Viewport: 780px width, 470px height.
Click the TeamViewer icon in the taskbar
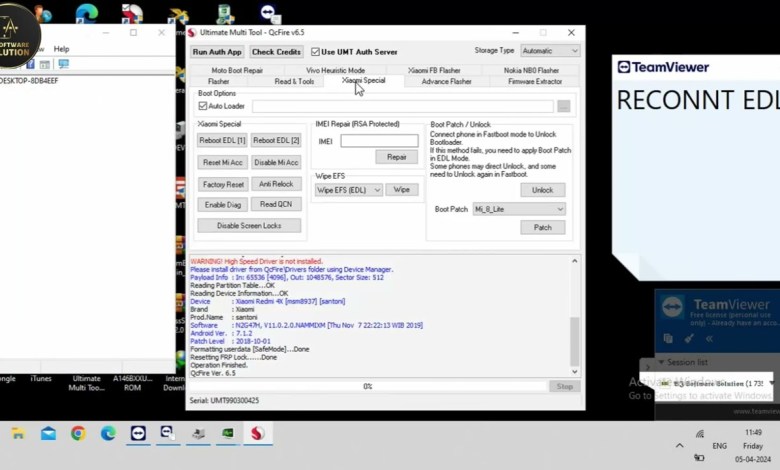tap(137, 434)
